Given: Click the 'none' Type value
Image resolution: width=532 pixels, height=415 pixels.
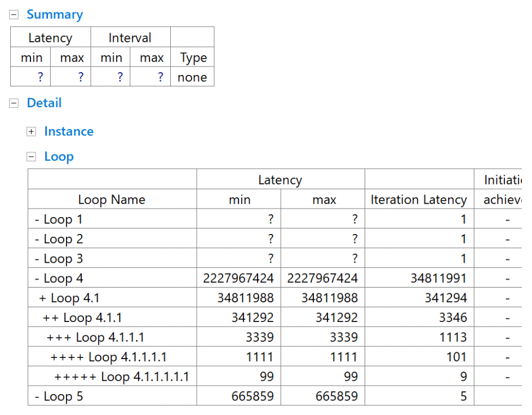Looking at the screenshot, I should point(192,77).
